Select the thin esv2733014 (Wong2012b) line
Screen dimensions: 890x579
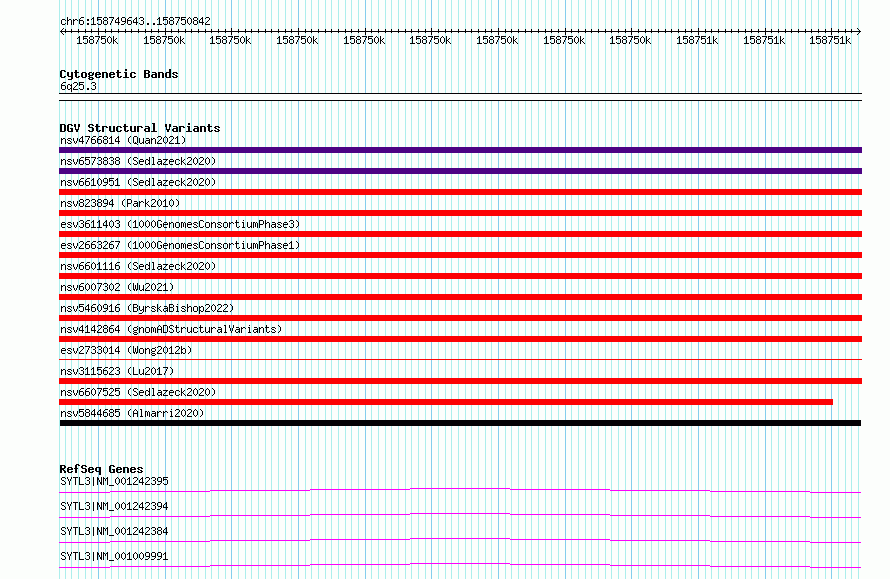[x=460, y=359]
